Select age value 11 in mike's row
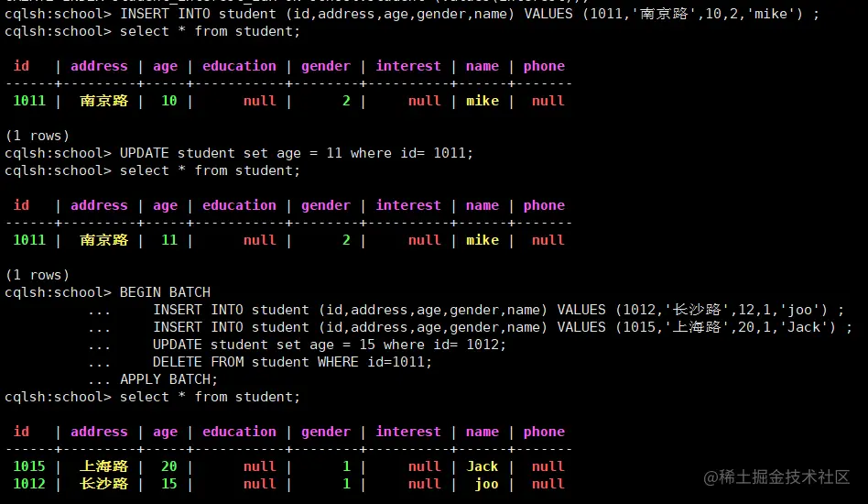The image size is (868, 504). 168,240
